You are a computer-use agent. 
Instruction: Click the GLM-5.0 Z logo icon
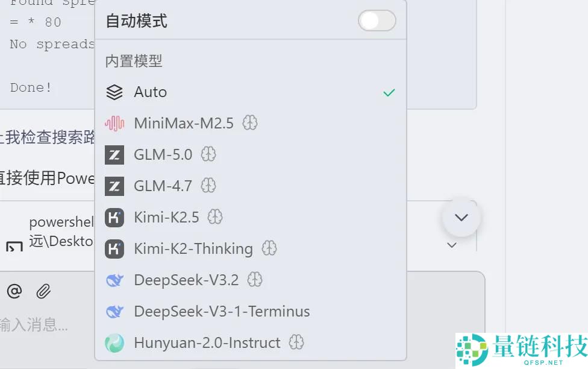click(114, 154)
